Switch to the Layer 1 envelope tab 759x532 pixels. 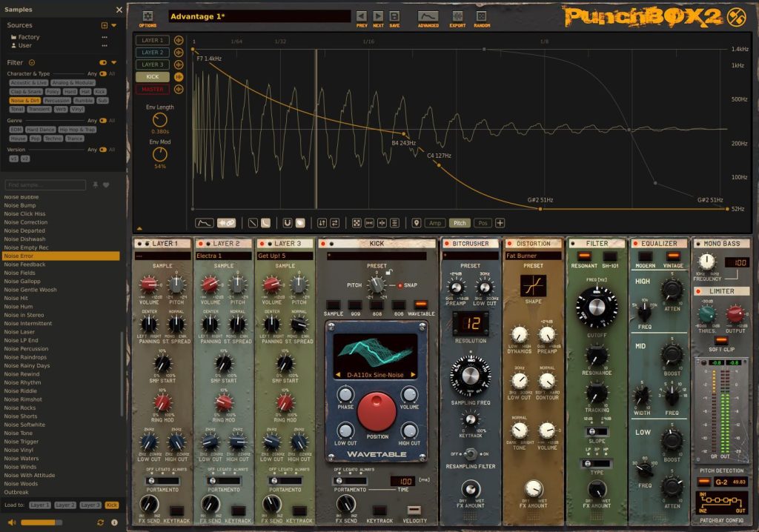pyautogui.click(x=153, y=40)
